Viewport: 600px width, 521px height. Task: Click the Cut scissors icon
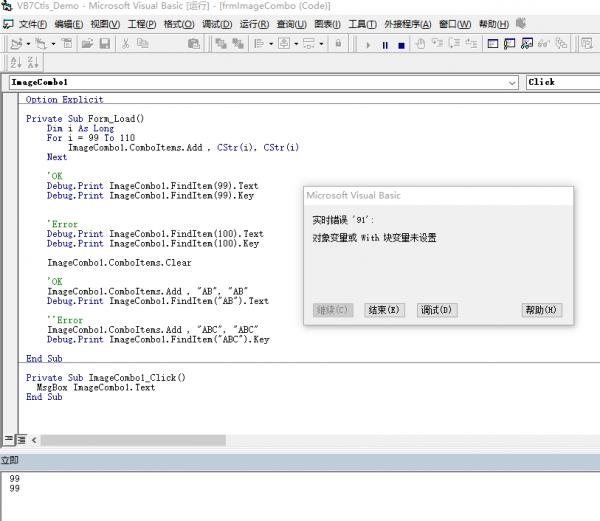[125, 44]
